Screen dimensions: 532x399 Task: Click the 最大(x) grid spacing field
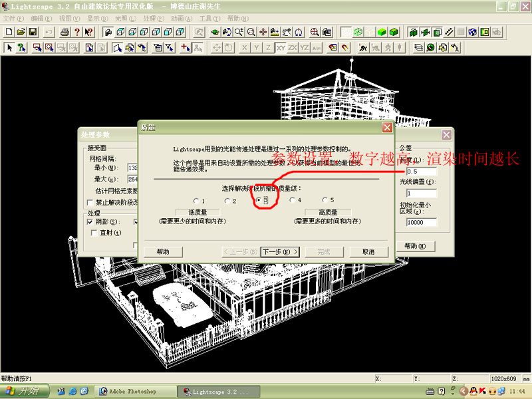(132, 179)
